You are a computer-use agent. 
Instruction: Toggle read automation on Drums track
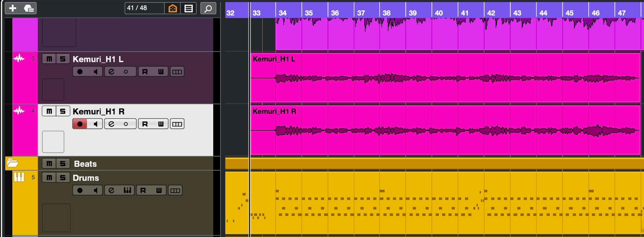pyautogui.click(x=143, y=190)
